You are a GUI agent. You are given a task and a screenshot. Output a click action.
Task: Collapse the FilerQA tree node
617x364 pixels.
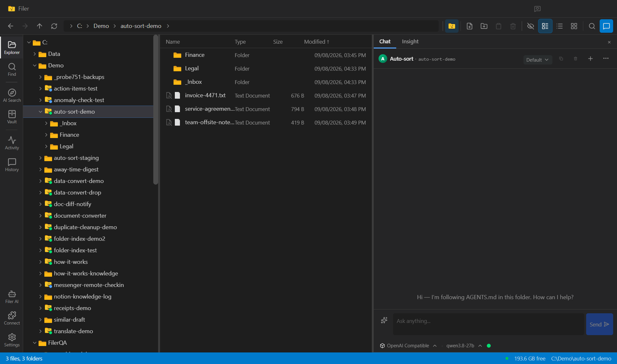point(35,343)
